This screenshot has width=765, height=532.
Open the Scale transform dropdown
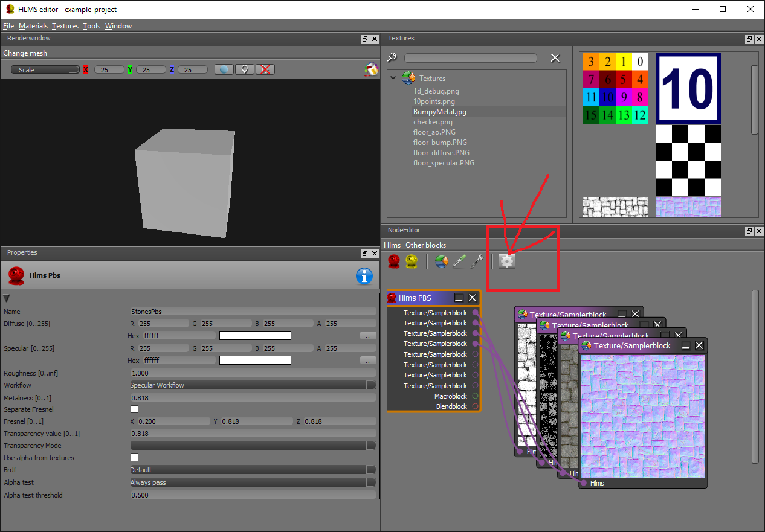pos(45,69)
